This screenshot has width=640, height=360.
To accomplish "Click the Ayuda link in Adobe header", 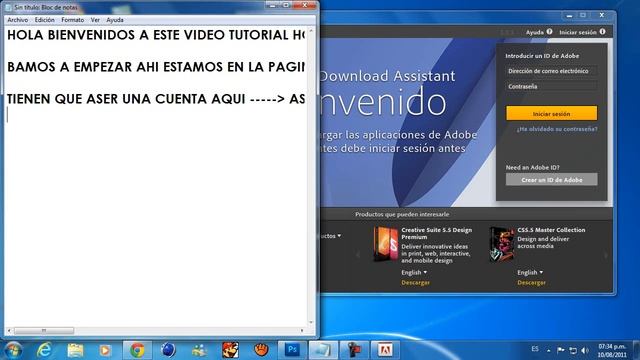I will (x=535, y=32).
